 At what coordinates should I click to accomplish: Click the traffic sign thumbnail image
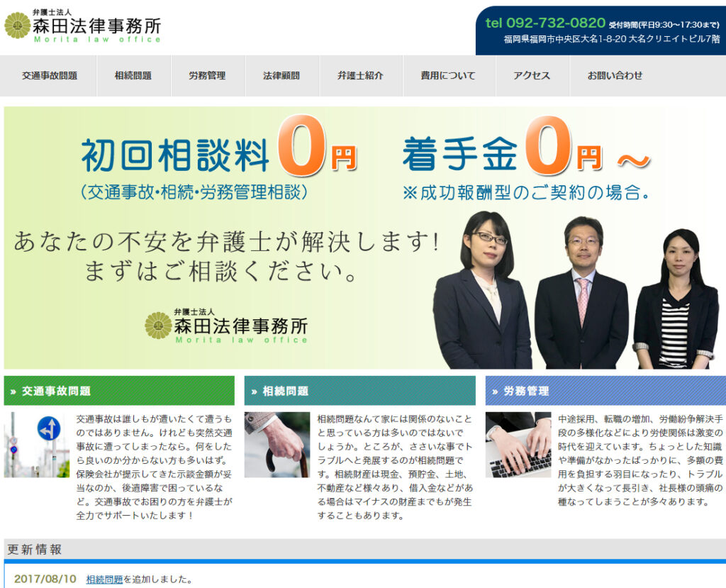pos(36,445)
